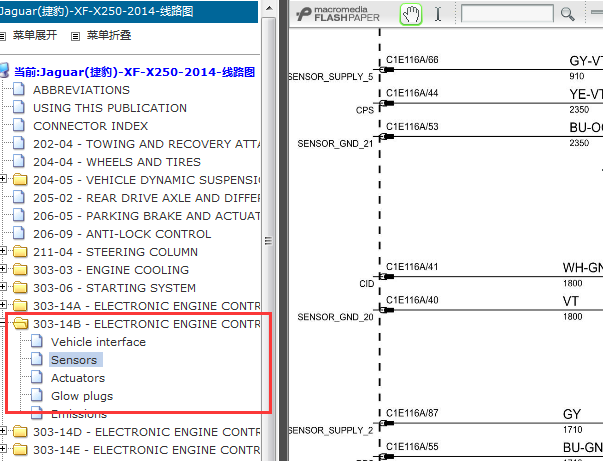Open the CONNECTOR INDEX page

90,126
